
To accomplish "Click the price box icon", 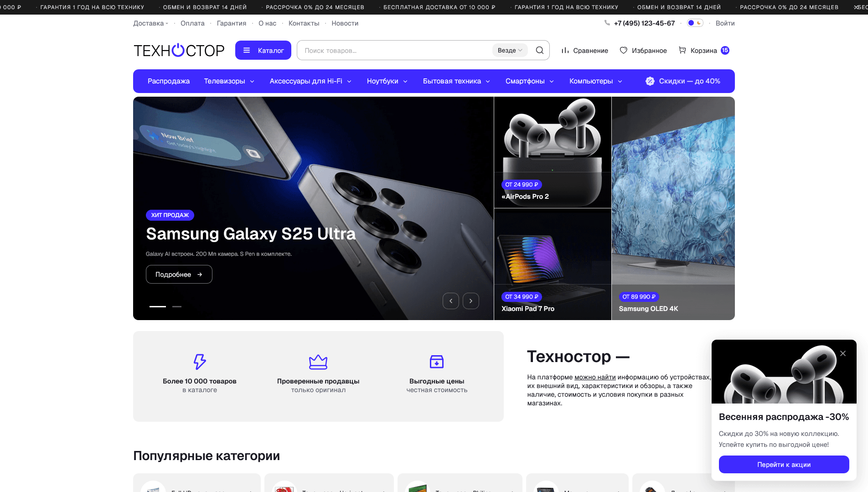I will pos(437,362).
